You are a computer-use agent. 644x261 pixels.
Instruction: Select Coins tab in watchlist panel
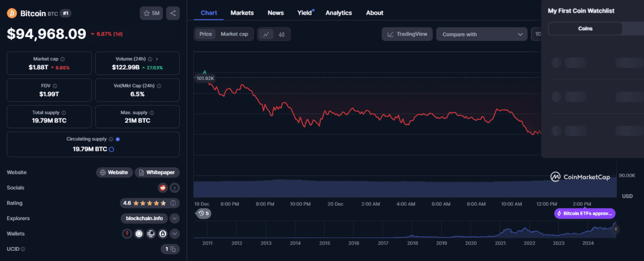click(585, 28)
